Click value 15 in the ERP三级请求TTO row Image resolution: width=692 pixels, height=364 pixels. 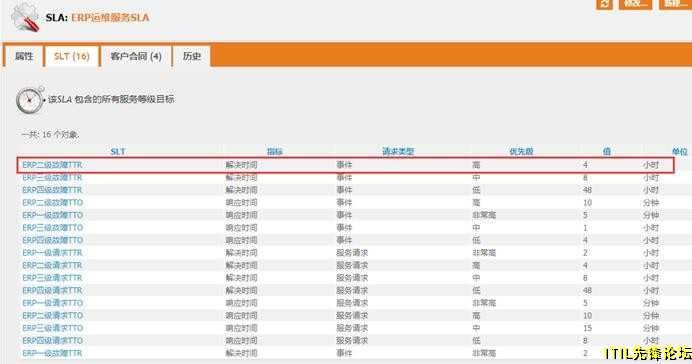(x=587, y=328)
